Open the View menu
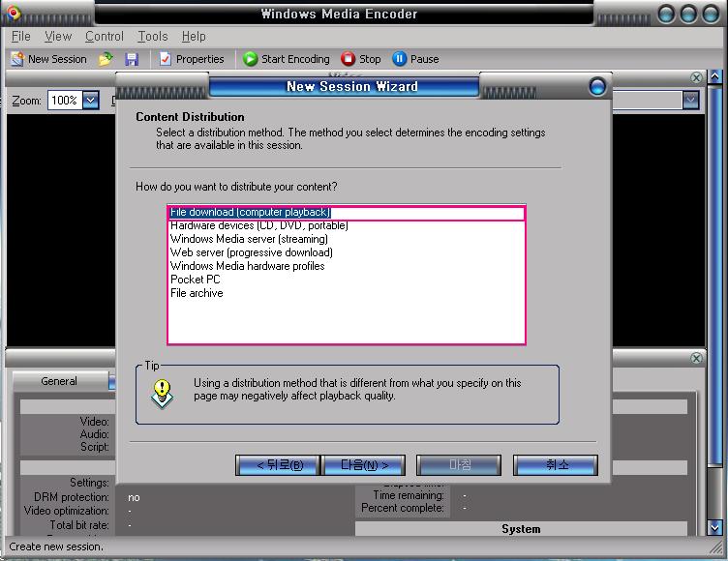The width and height of the screenshot is (728, 561). tap(58, 36)
